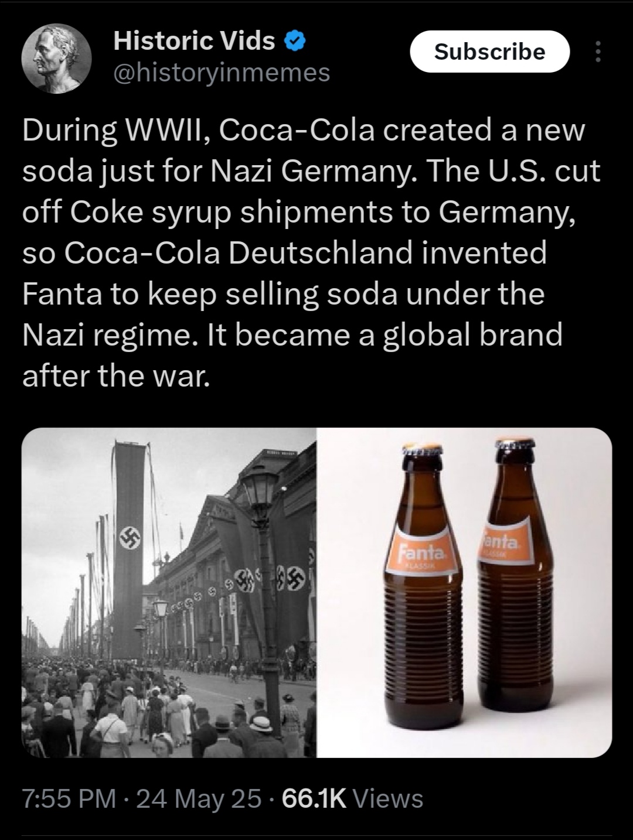Subscribe to Historic Vids
This screenshot has height=840, width=633.
pos(489,52)
